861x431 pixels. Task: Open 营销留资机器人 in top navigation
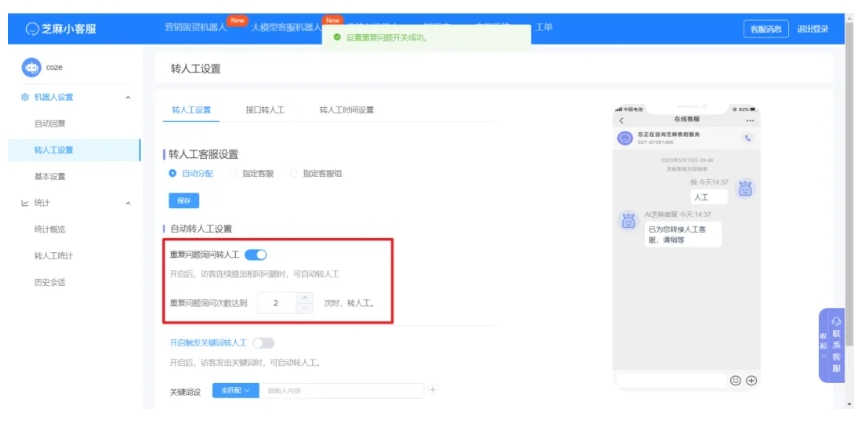tap(195, 27)
